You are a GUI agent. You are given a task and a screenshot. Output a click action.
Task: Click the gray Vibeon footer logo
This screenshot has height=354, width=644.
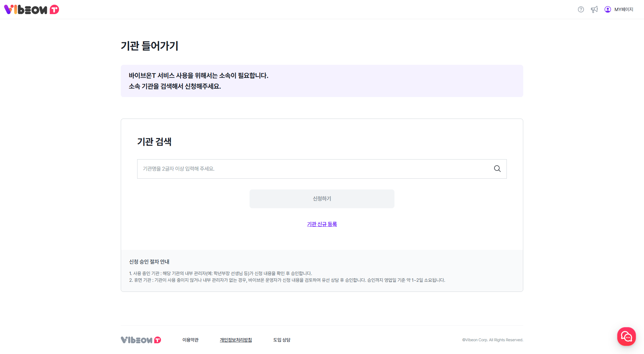[x=141, y=340]
